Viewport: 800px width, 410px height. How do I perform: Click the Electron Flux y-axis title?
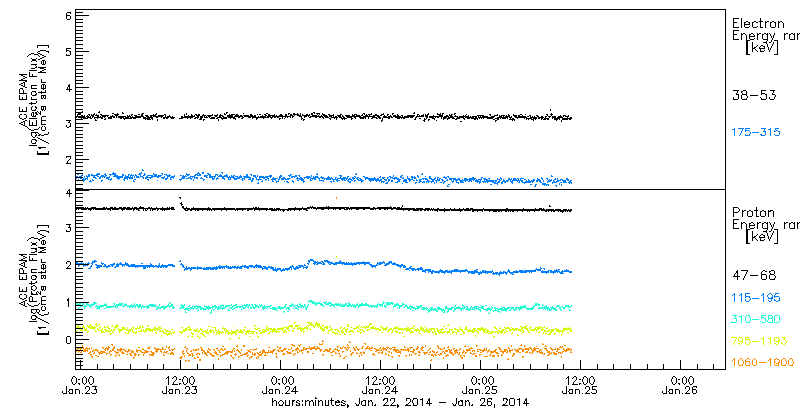[x=33, y=99]
